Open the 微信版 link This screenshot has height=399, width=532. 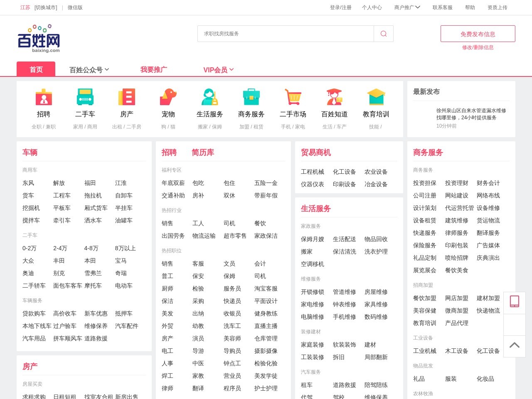(75, 7)
